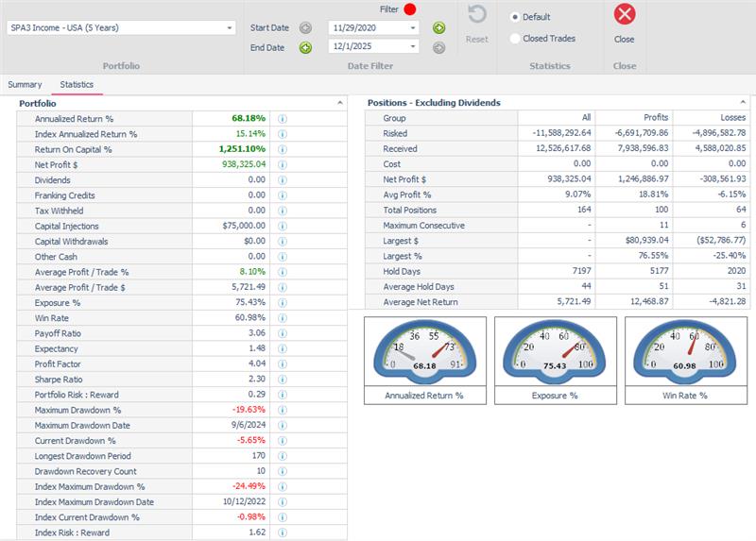This screenshot has height=541, width=756.
Task: Switch to the Summary tab
Action: click(25, 84)
